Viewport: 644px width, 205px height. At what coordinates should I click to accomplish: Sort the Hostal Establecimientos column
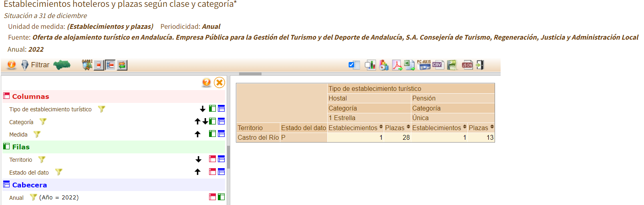[381, 127]
